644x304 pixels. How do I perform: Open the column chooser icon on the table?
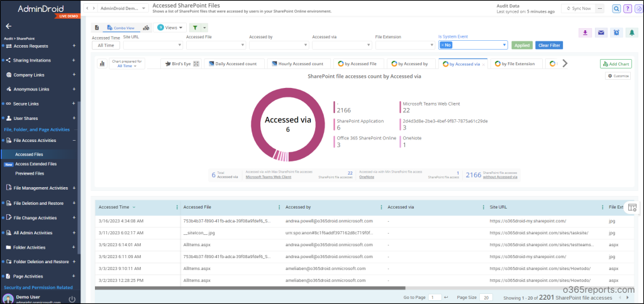[632, 207]
